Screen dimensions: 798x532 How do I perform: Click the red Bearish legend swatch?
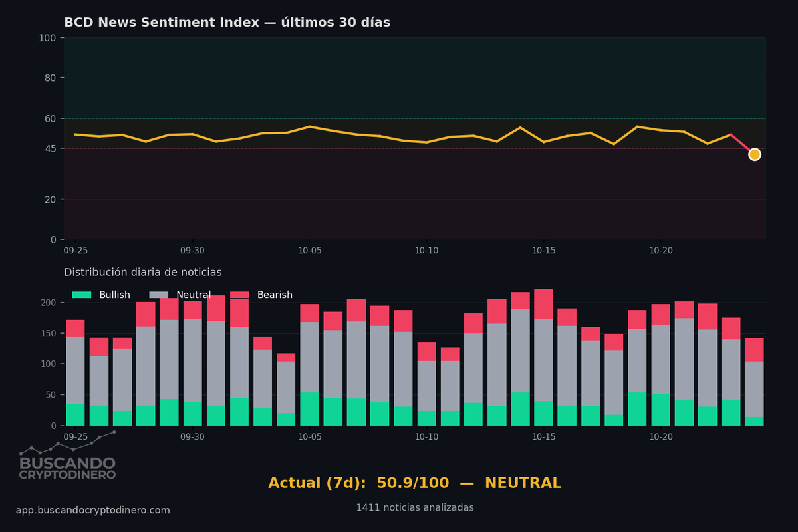239,295
